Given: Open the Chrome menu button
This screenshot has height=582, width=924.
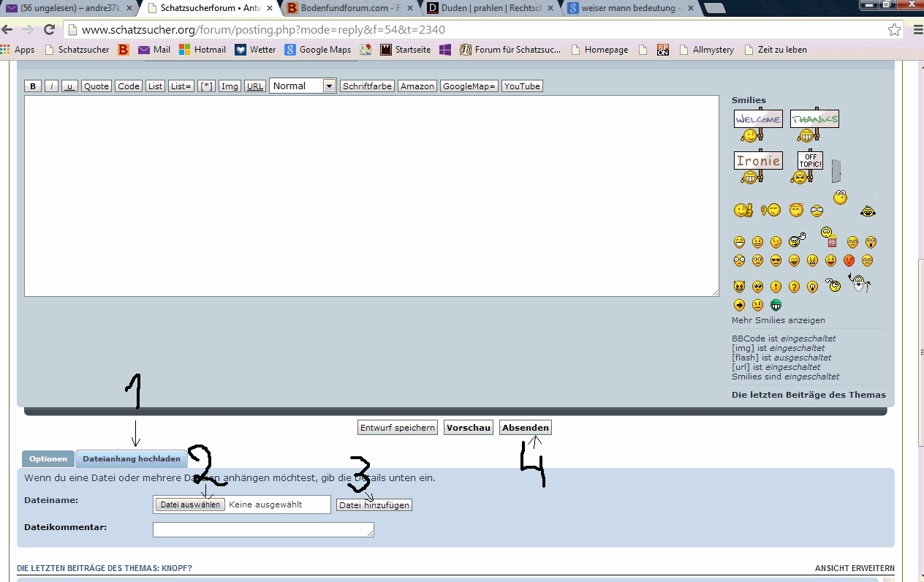Looking at the screenshot, I should coord(918,30).
